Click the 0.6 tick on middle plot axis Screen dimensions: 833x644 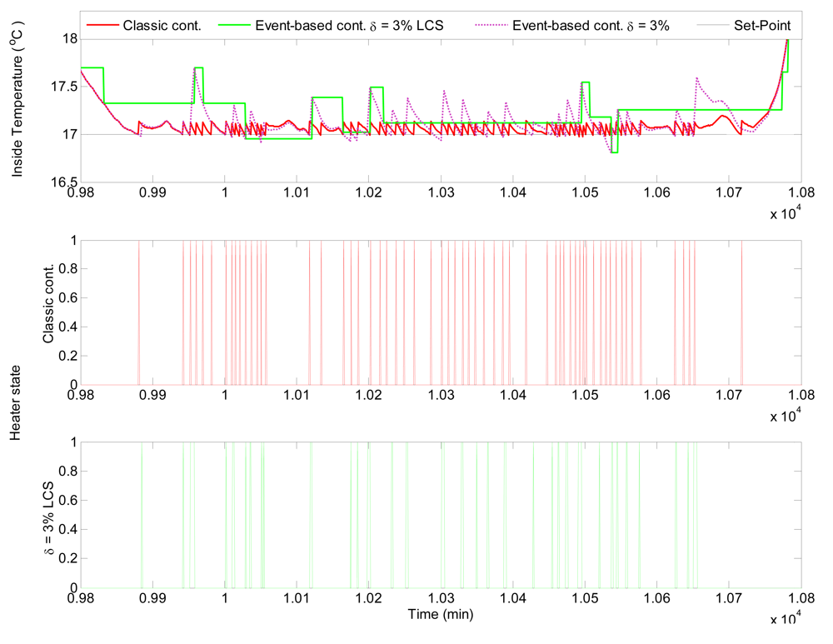tap(67, 297)
